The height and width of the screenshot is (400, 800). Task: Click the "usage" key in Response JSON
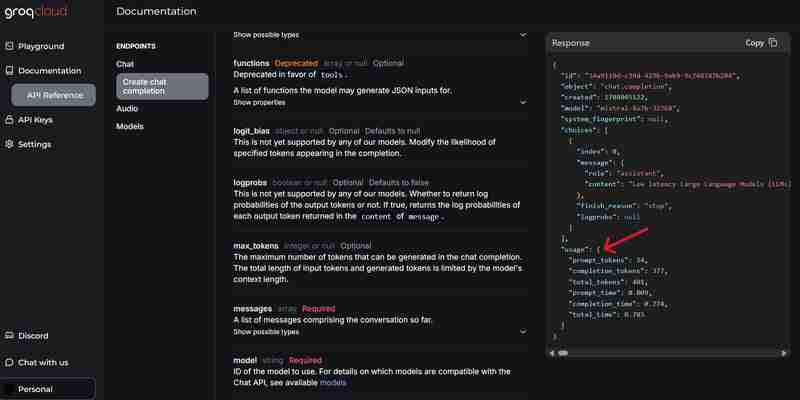(x=576, y=249)
